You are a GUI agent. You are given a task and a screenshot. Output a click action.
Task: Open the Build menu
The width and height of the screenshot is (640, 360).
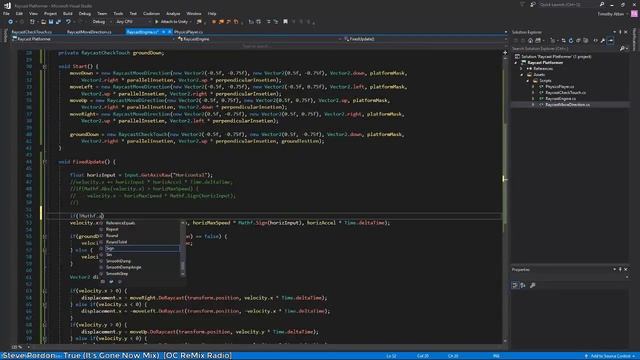pyautogui.click(x=68, y=13)
